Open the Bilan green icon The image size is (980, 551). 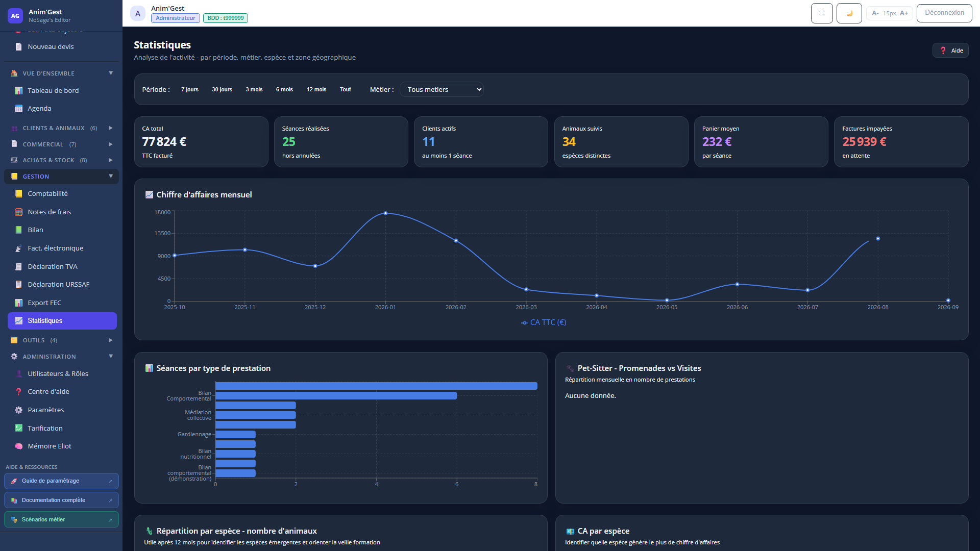coord(18,230)
